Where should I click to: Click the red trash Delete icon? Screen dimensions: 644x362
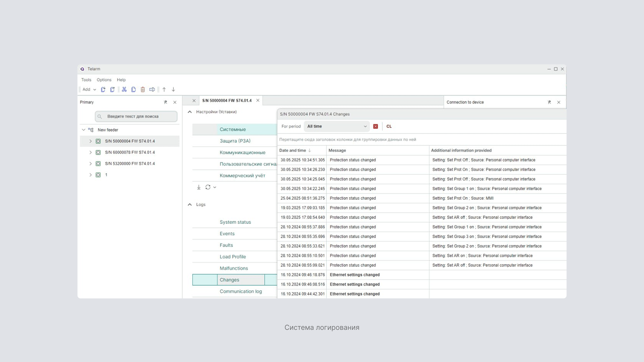142,89
